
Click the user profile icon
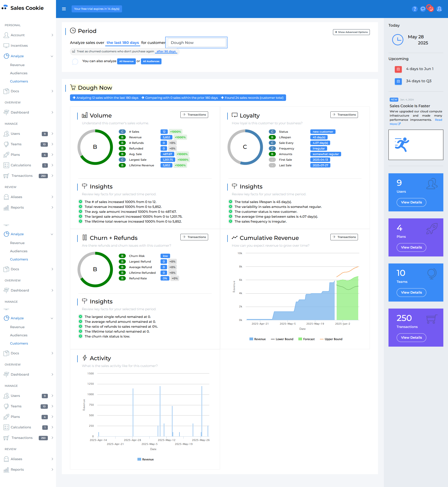pos(439,9)
